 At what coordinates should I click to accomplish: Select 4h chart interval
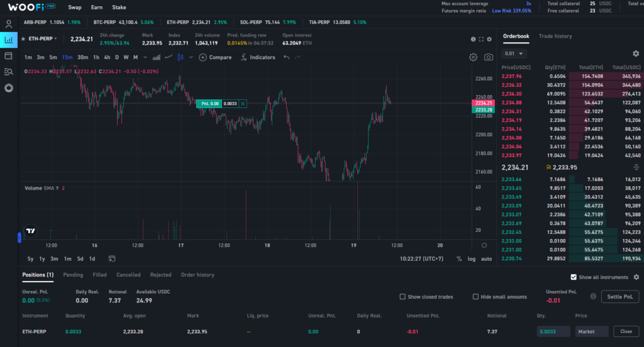click(107, 57)
